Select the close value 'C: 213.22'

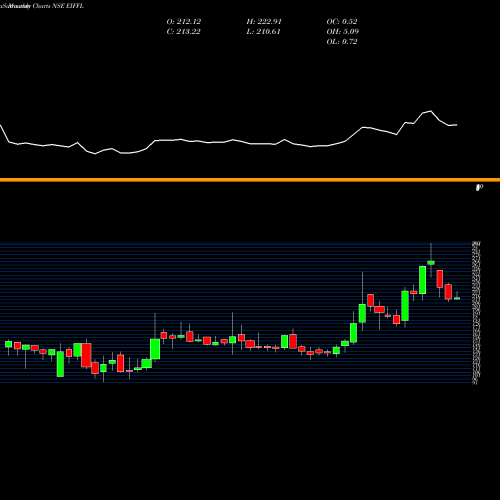183,31
